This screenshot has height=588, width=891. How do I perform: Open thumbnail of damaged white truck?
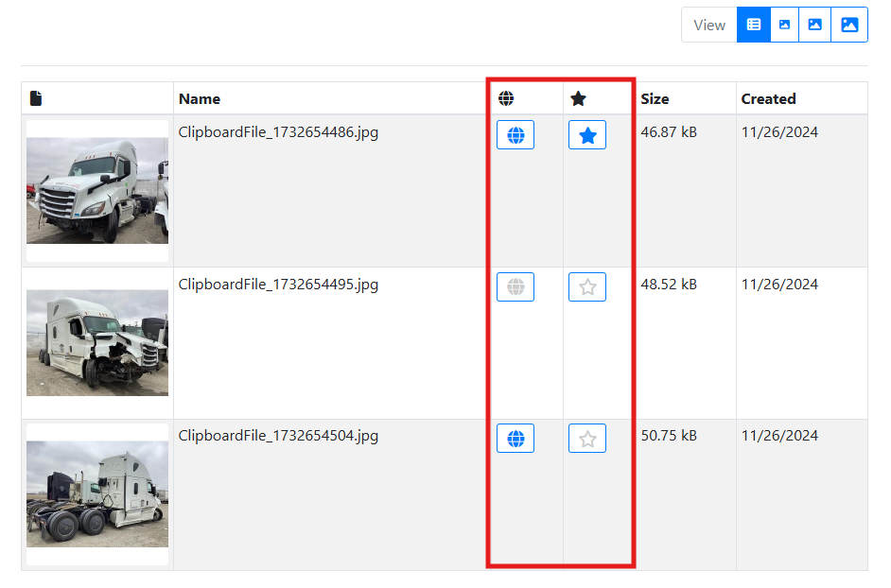(x=97, y=342)
